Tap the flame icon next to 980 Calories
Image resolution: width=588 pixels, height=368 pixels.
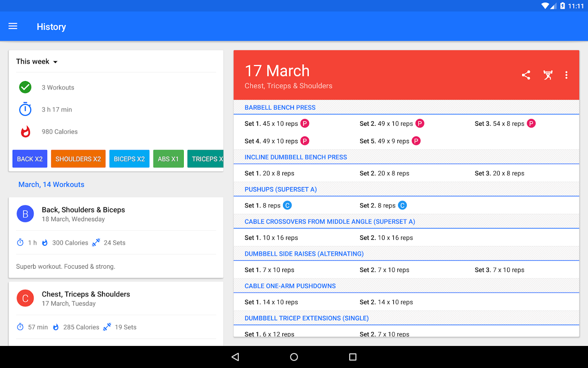click(25, 131)
